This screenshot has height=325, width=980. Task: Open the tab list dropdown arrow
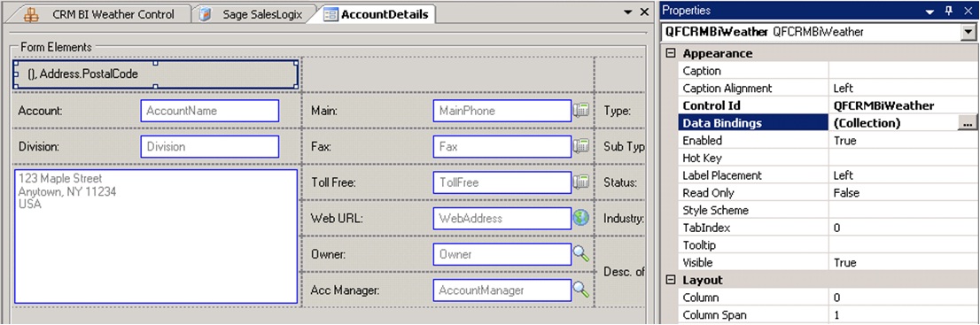point(628,12)
